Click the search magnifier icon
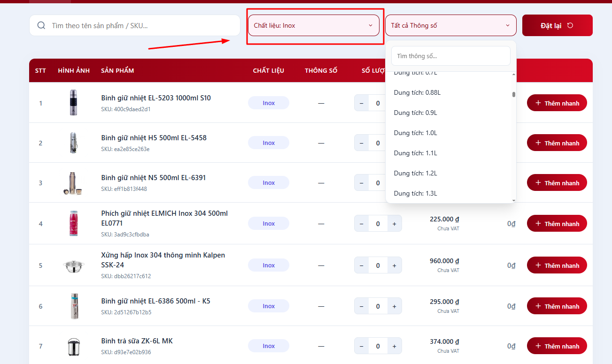Screen dimensions: 612x364 pyautogui.click(x=41, y=25)
